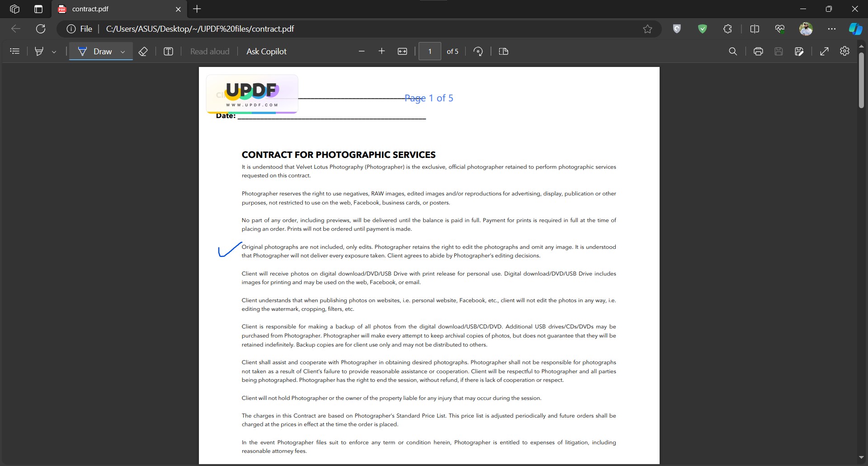Save a copy with the Save As icon
868x466 pixels.
799,51
